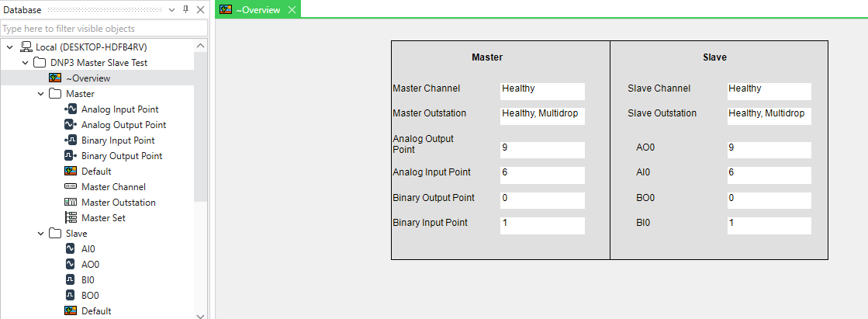This screenshot has height=319, width=868.
Task: Click the ~Overview mimic icon in the tree
Action: [55, 78]
